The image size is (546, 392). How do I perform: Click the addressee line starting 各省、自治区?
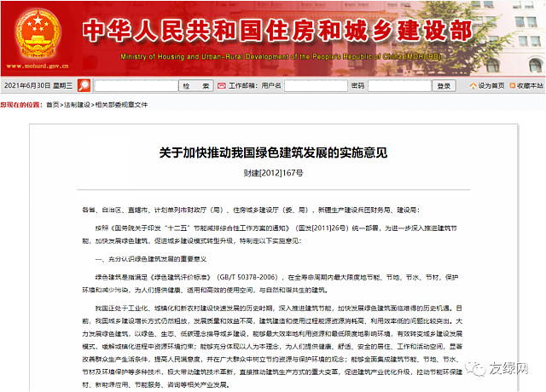click(251, 210)
